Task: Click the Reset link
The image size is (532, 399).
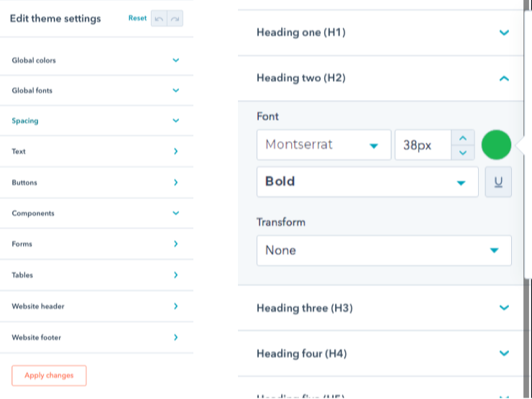Action: click(137, 18)
